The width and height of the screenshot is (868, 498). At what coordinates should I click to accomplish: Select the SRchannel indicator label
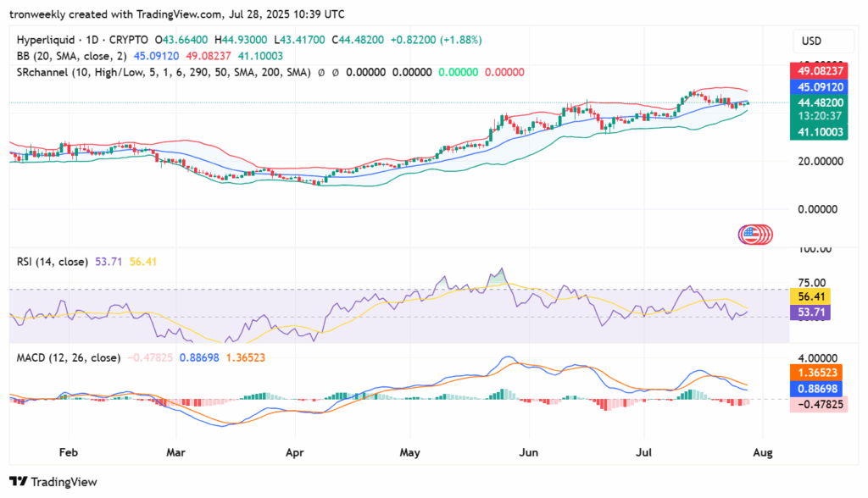coord(164,73)
